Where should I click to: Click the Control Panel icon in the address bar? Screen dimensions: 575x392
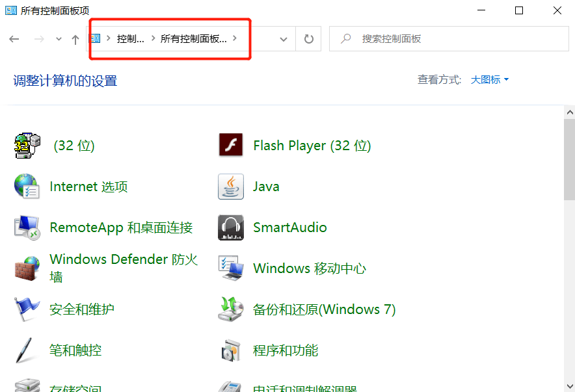[95, 38]
